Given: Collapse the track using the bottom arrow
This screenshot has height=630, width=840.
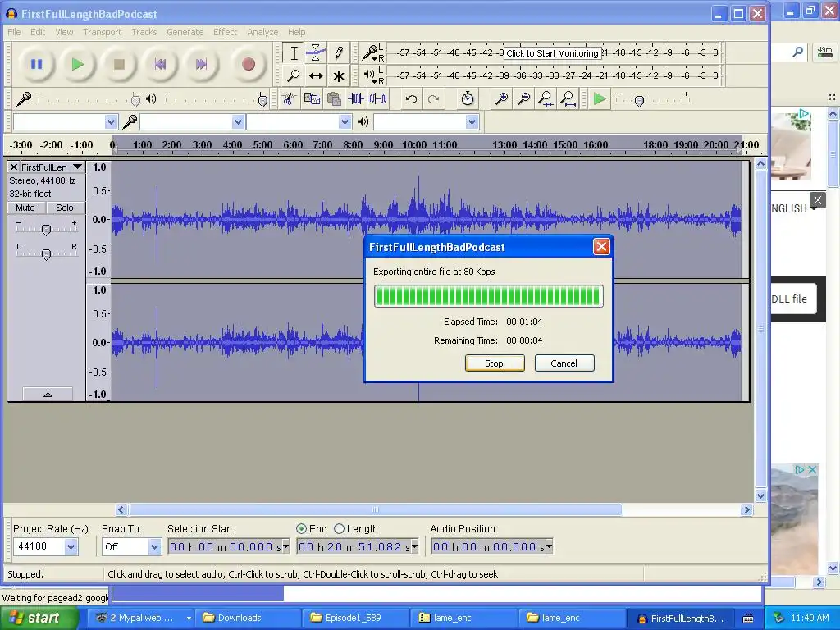Looking at the screenshot, I should click(x=48, y=395).
